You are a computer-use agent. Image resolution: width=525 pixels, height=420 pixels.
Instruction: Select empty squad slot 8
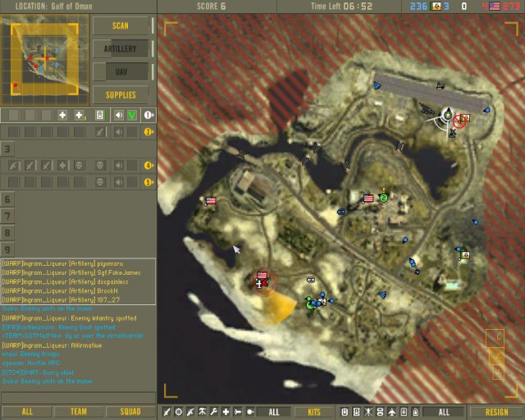click(x=7, y=233)
